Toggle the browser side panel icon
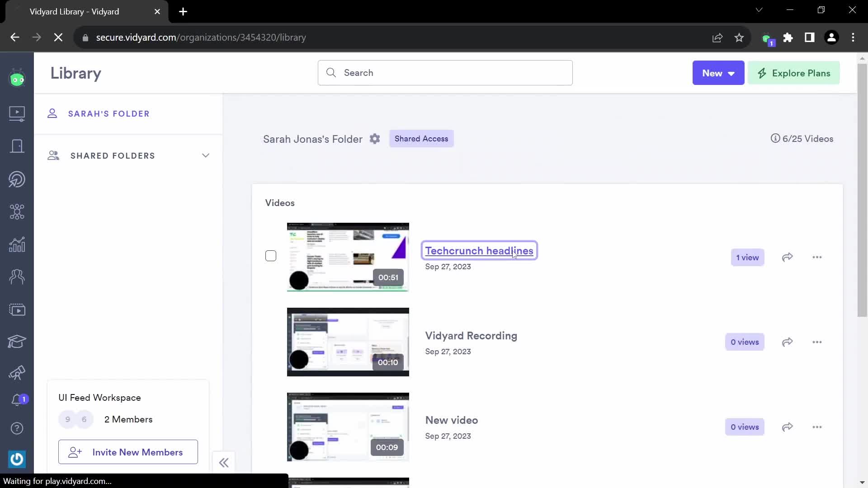This screenshot has height=488, width=868. [x=810, y=38]
